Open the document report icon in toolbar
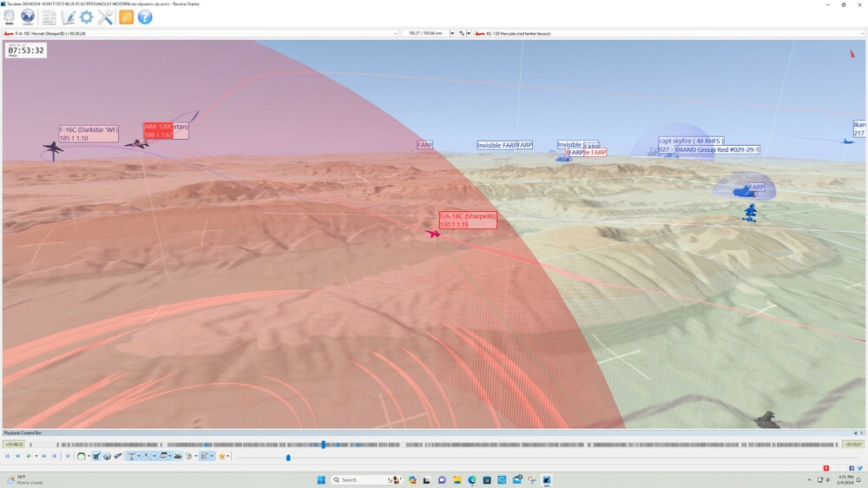Image resolution: width=868 pixels, height=488 pixels. 49,17
